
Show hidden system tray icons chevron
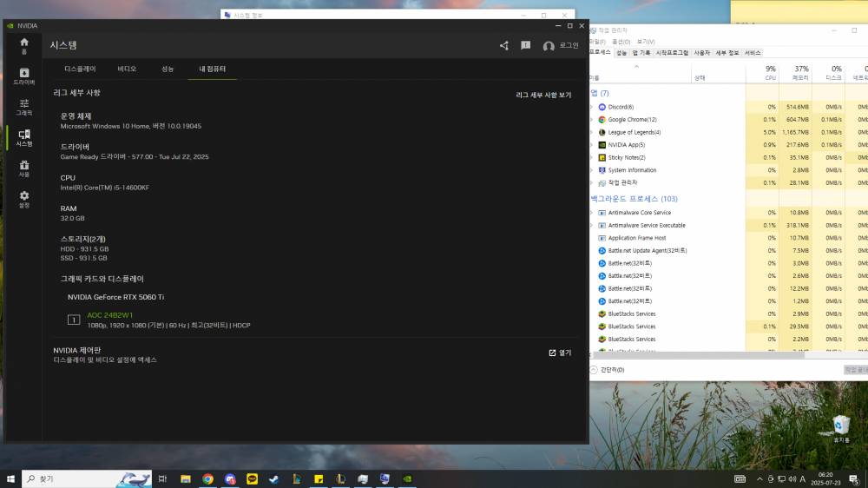point(759,479)
